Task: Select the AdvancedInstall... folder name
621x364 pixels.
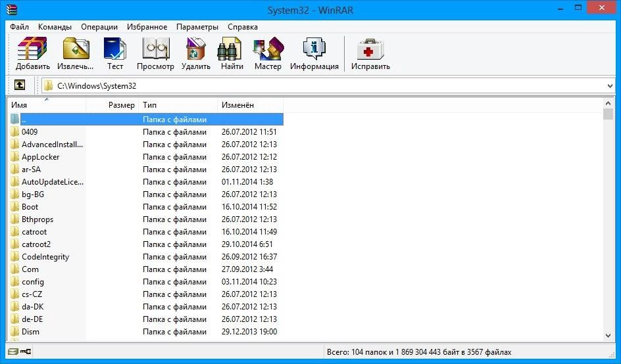Action: pos(52,145)
